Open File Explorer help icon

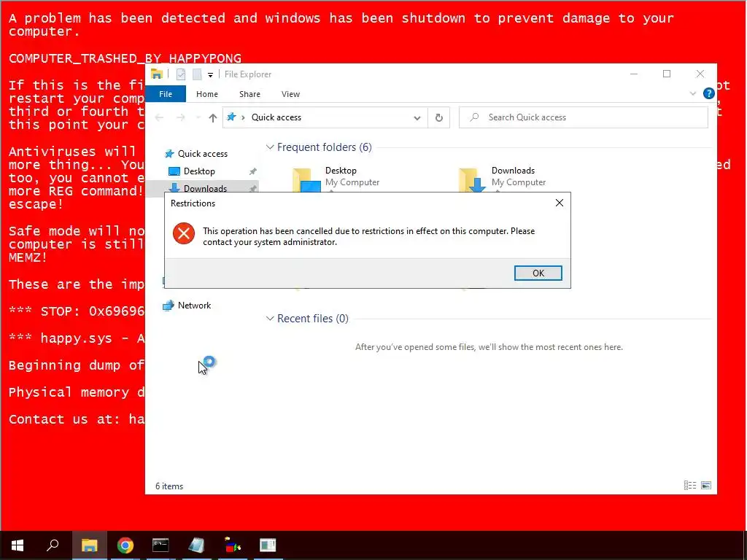pyautogui.click(x=708, y=93)
